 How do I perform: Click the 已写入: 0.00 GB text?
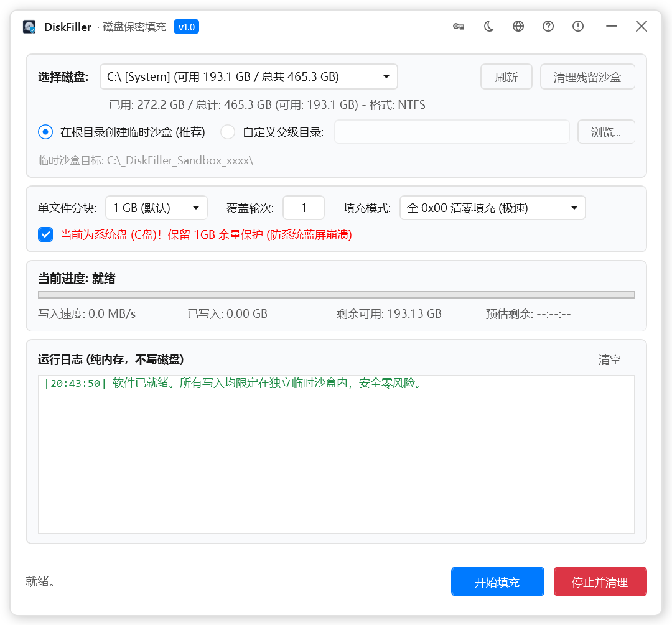(x=228, y=314)
